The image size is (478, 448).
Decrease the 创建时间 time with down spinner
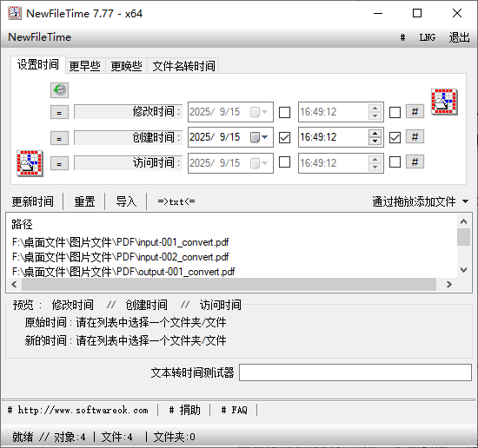[375, 141]
